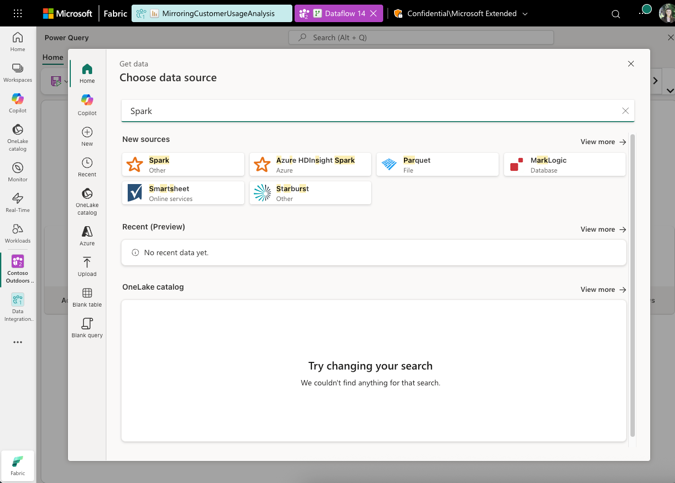View more New sources
675x483 pixels.
pyautogui.click(x=603, y=142)
